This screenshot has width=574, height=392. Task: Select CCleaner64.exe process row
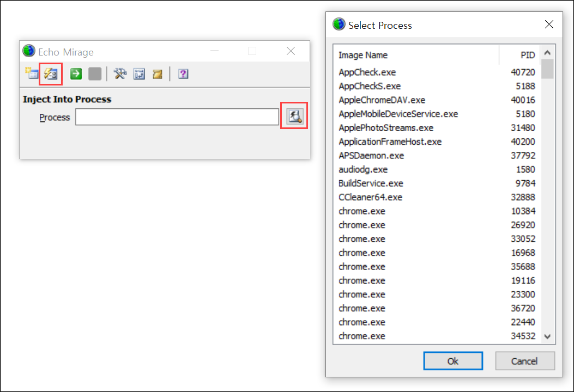point(437,197)
